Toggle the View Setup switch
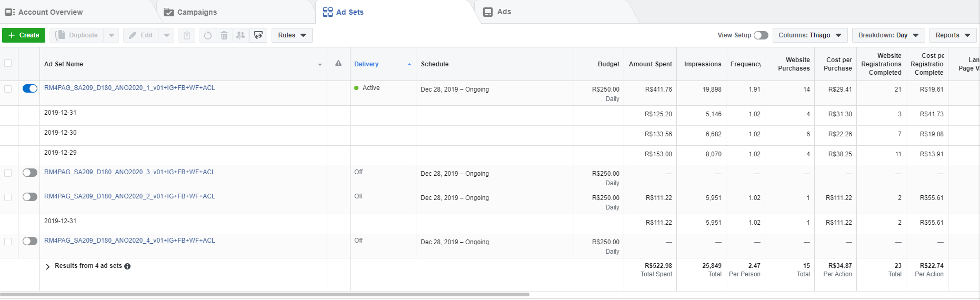The height and width of the screenshot is (300, 980). [761, 35]
